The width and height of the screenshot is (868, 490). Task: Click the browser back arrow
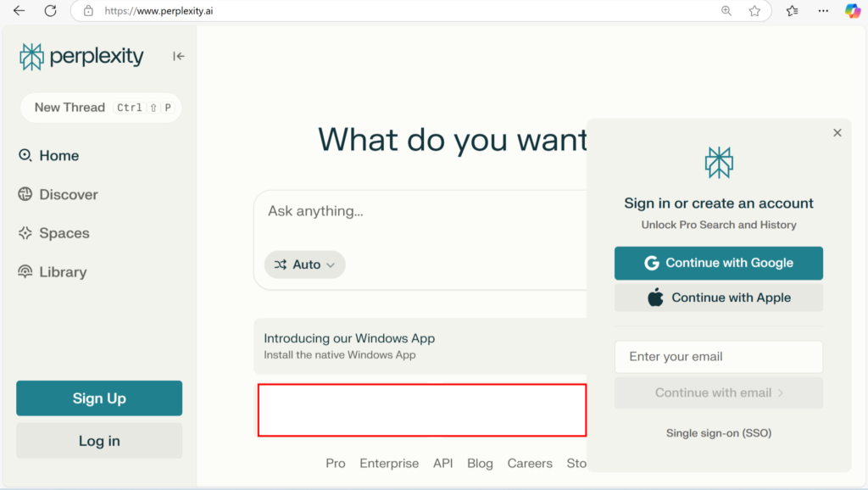19,11
